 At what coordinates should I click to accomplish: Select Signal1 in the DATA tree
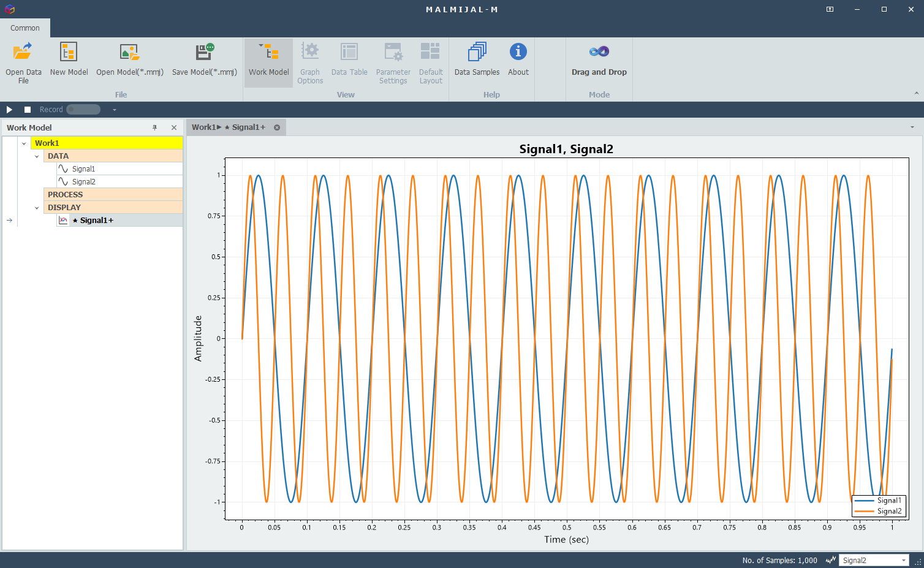119,169
